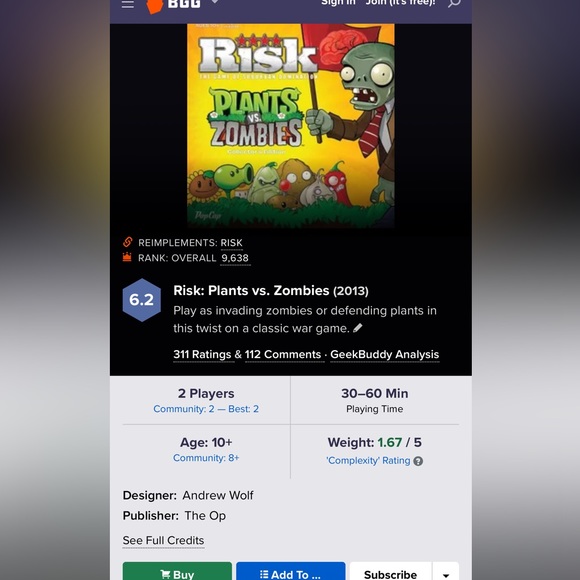This screenshot has width=580, height=580.
Task: Click the Subscribe button
Action: click(390, 572)
